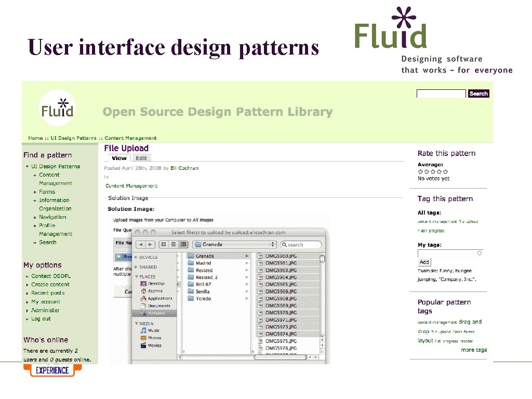Select the Desktop icon in PLACES
This screenshot has height=399, width=532.
point(157,284)
